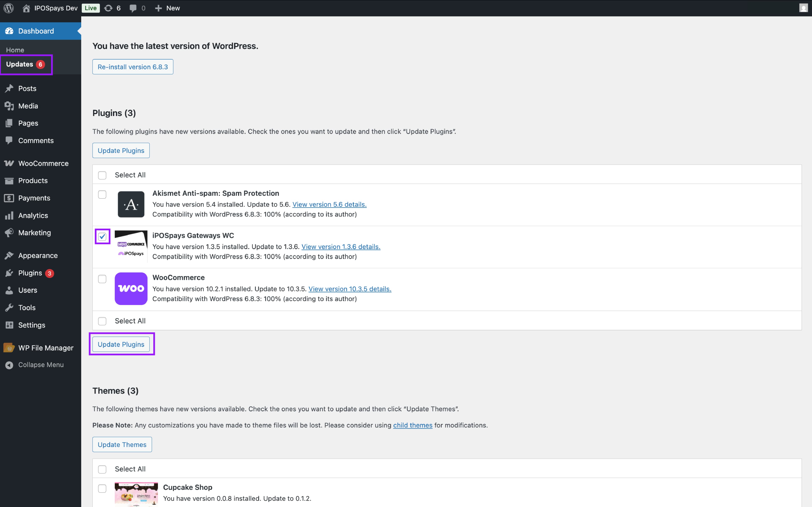Click Re-install version 6.8.3 button
The height and width of the screenshot is (507, 812).
point(133,67)
